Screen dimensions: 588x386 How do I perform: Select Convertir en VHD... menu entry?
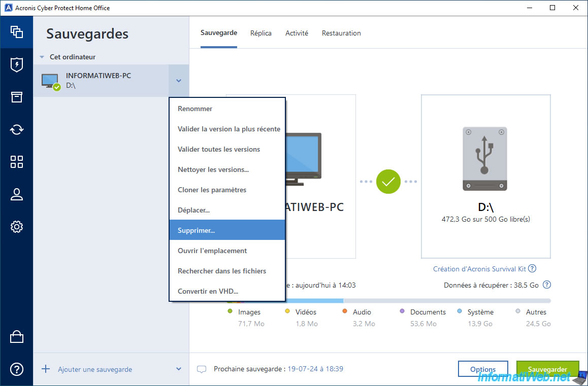[x=227, y=291]
